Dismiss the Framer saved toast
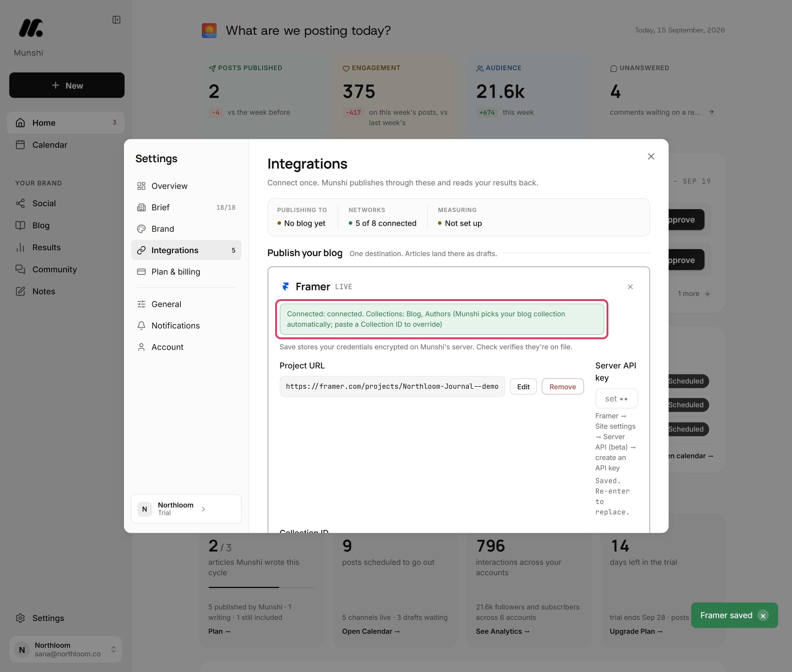The image size is (792, 672). coord(763,616)
